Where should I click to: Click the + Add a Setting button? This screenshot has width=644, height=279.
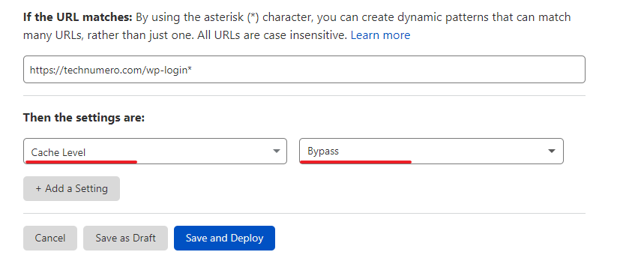71,188
